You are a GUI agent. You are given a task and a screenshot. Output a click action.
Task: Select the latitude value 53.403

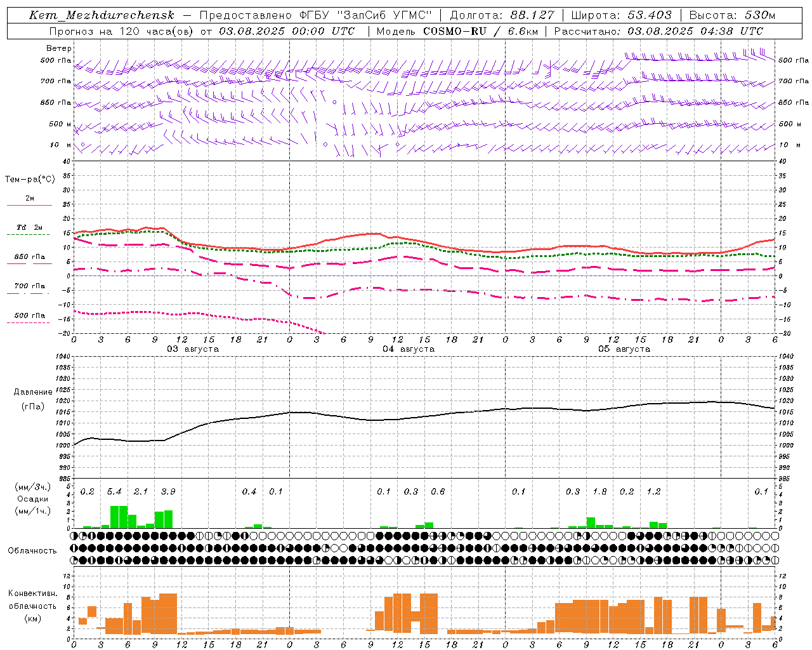650,15
